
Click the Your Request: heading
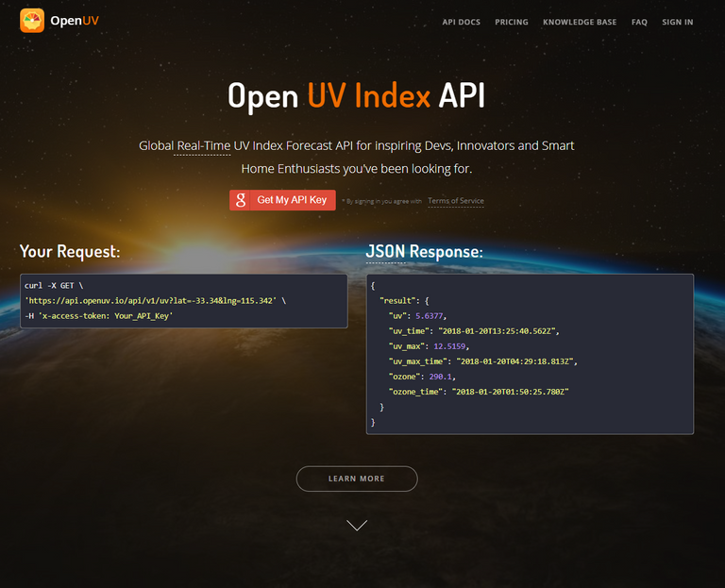click(70, 251)
